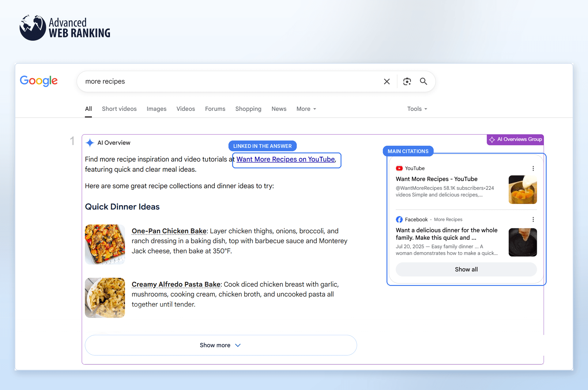Click the Facebook favicon in citations
The image size is (588, 390).
(x=399, y=219)
